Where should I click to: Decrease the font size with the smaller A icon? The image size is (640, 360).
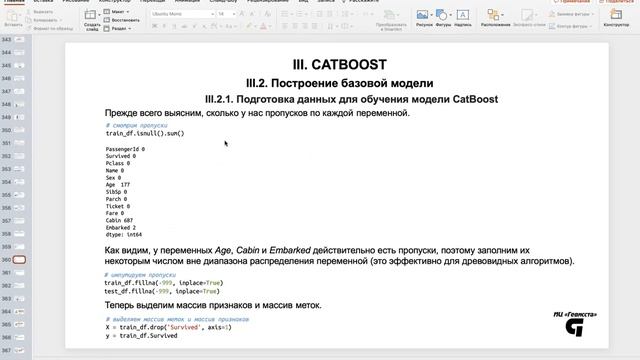(252, 14)
